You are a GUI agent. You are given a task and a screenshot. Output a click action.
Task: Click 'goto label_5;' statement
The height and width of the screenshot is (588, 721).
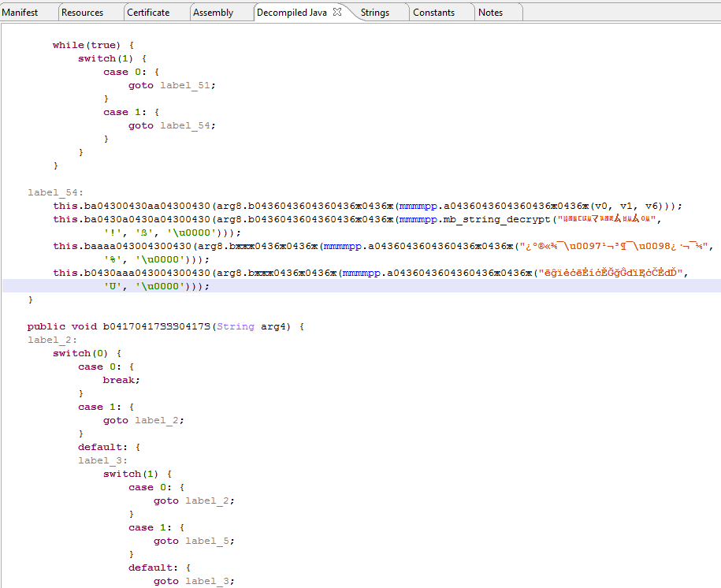[x=194, y=541]
